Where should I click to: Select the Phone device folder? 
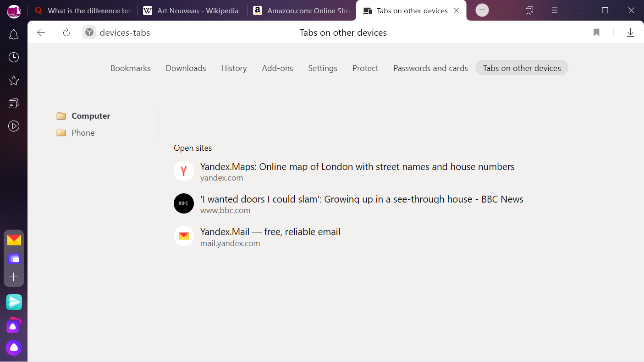point(76,133)
